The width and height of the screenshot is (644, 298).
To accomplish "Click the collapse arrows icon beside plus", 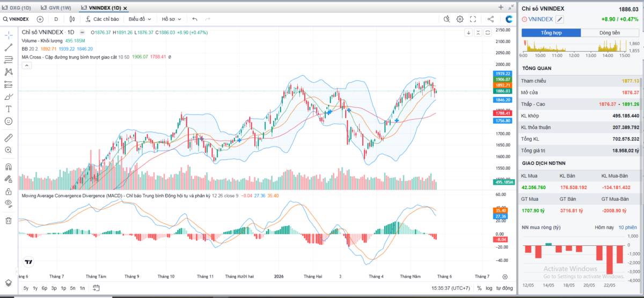I will pos(510,7).
